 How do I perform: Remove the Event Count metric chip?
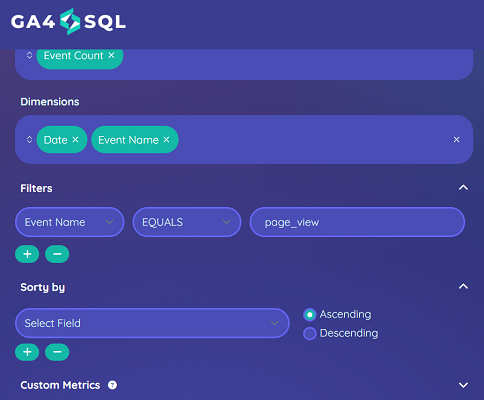pyautogui.click(x=111, y=55)
